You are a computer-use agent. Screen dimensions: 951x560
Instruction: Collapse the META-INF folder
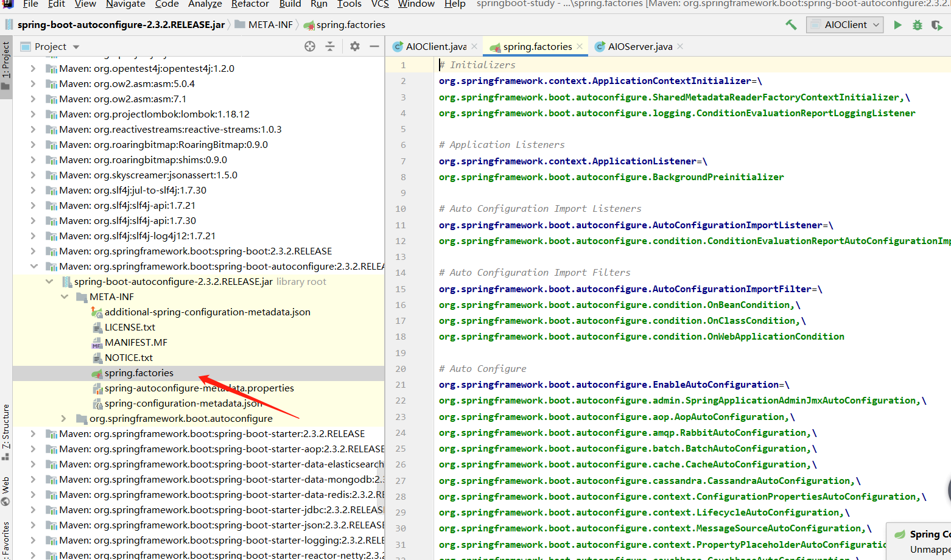coord(64,297)
